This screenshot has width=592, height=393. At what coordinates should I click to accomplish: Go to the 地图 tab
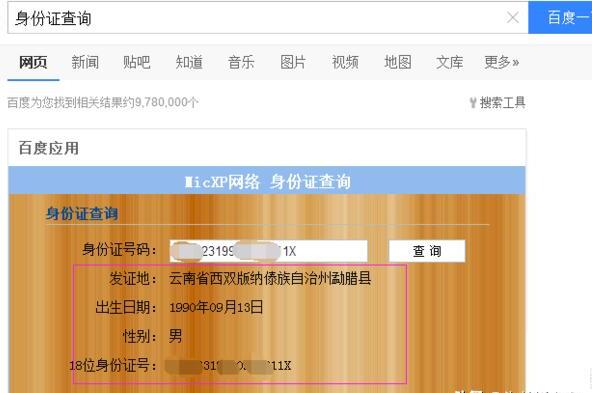(398, 62)
